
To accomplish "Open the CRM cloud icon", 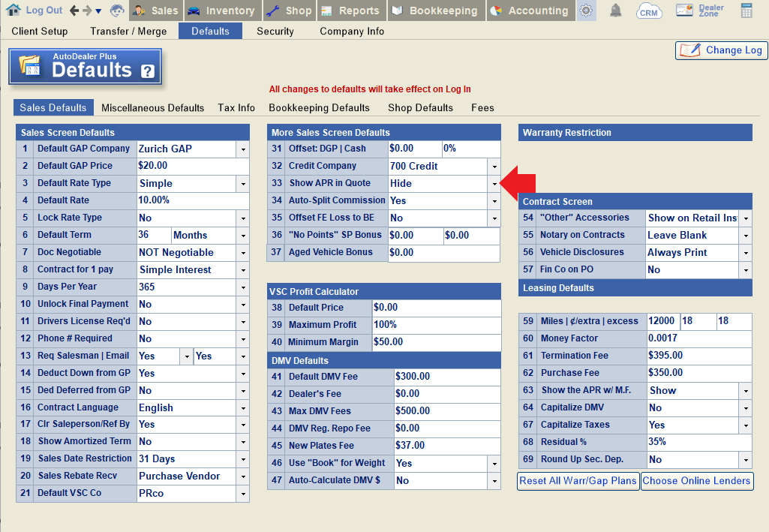I will coord(649,11).
